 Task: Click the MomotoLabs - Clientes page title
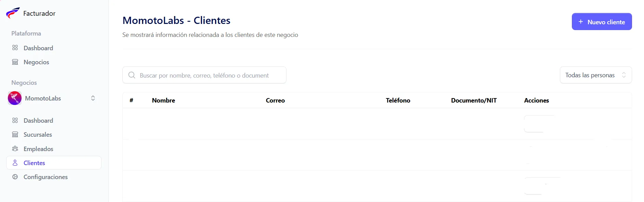pyautogui.click(x=176, y=21)
